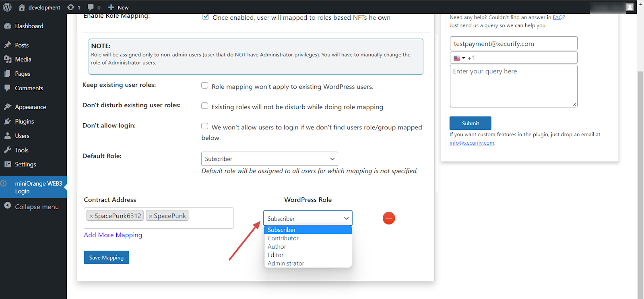Uncheck Enable Role Mapping checkbox
This screenshot has height=299, width=644.
coord(206,17)
